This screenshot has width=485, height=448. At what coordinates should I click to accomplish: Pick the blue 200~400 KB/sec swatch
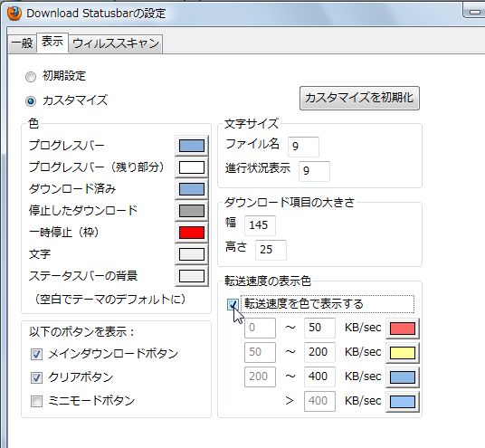403,377
